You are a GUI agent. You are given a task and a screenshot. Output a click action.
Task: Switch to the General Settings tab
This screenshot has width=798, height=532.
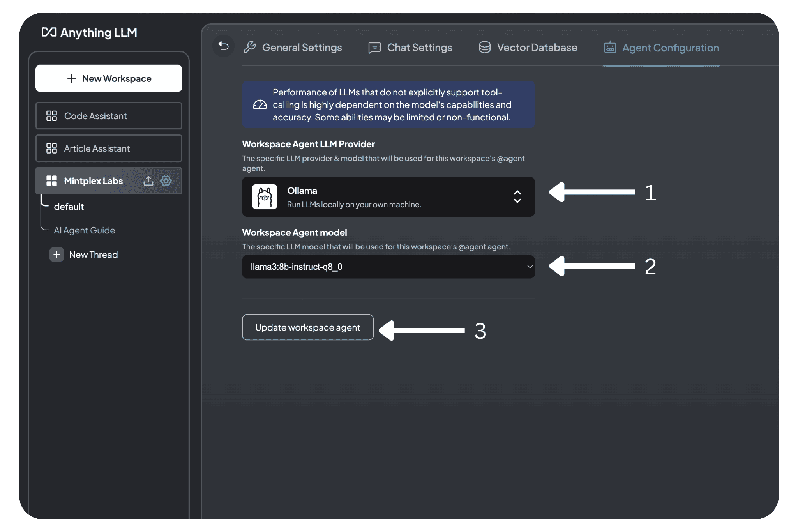[x=293, y=48]
